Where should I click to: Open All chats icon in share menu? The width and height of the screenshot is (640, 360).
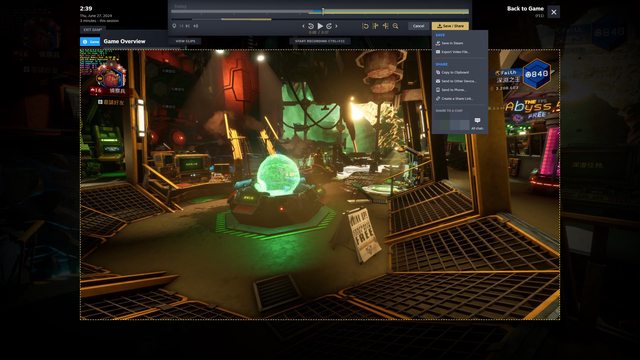pyautogui.click(x=477, y=123)
